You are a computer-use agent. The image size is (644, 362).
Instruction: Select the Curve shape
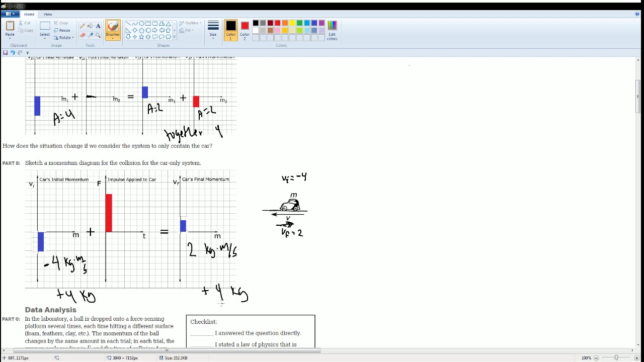click(x=135, y=24)
